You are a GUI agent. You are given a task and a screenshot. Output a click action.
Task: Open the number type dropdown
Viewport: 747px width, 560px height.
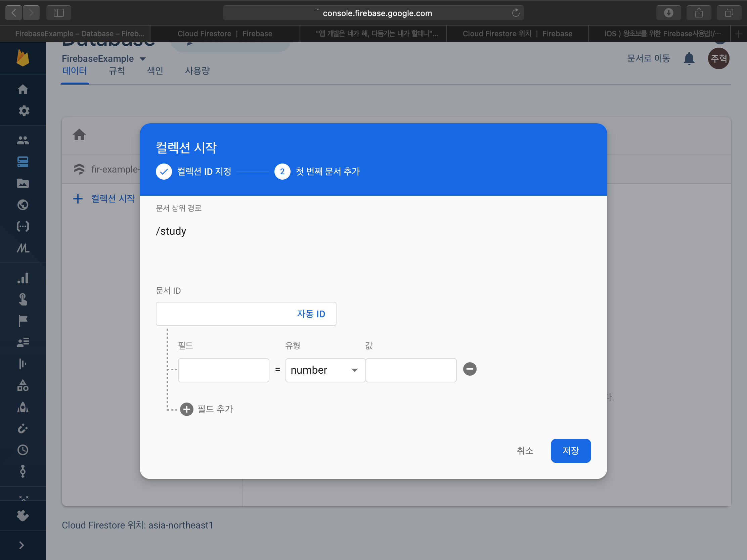click(325, 370)
